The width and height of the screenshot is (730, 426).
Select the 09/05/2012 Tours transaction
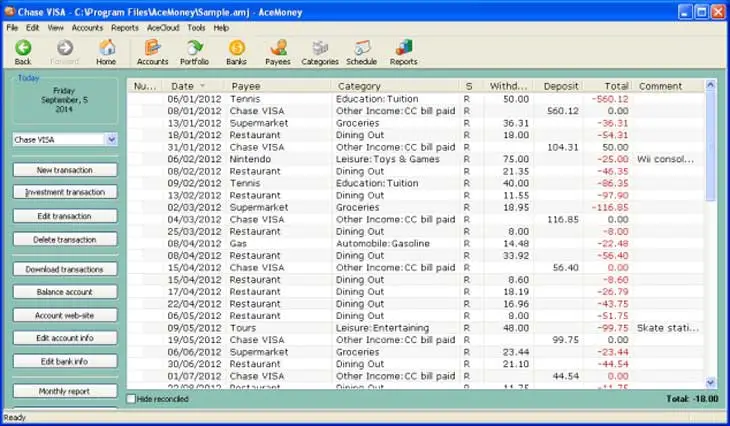pyautogui.click(x=416, y=328)
